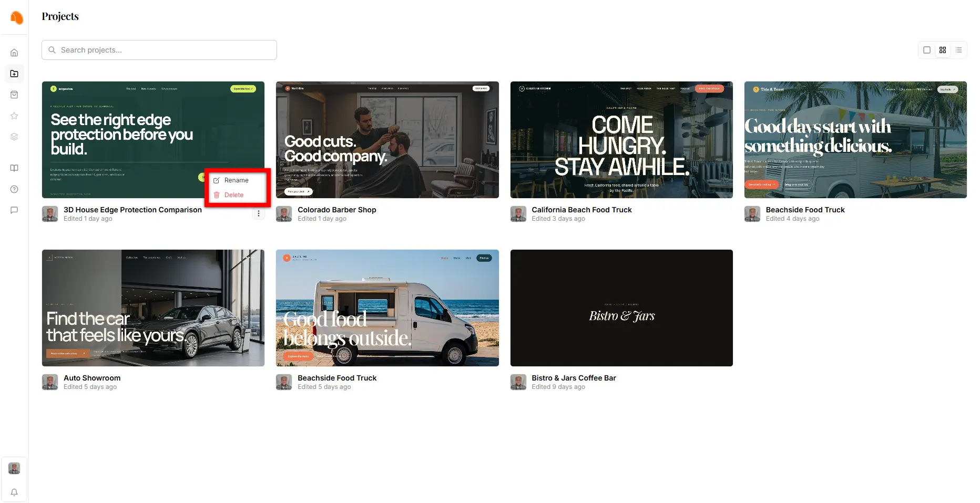Open documentation via the book icon
980x503 pixels.
[x=14, y=168]
